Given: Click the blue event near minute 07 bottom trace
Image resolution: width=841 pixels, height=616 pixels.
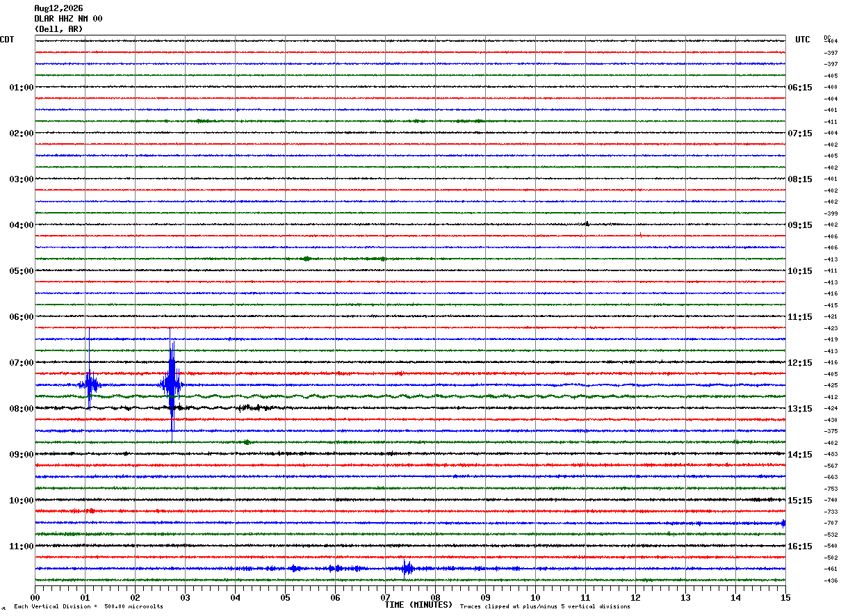Looking at the screenshot, I should (407, 569).
